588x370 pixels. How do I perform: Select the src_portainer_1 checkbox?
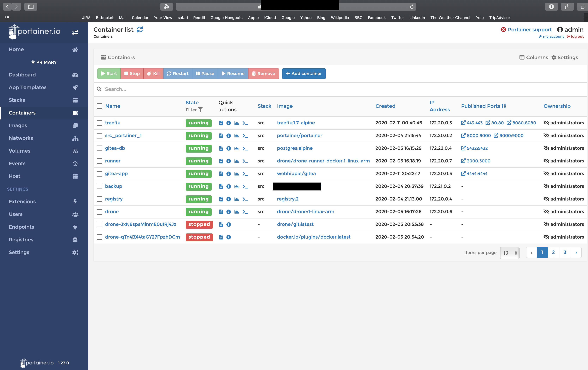[x=99, y=136]
